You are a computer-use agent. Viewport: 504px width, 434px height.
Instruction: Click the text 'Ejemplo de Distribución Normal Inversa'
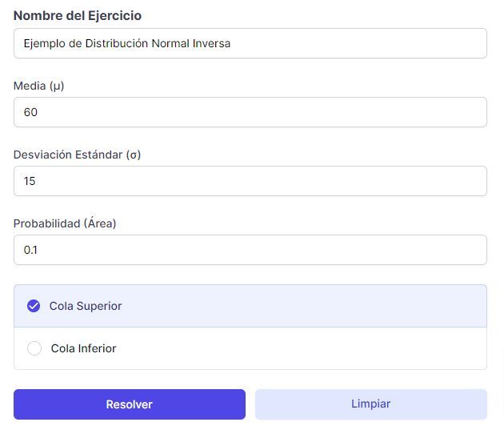pyautogui.click(x=127, y=43)
